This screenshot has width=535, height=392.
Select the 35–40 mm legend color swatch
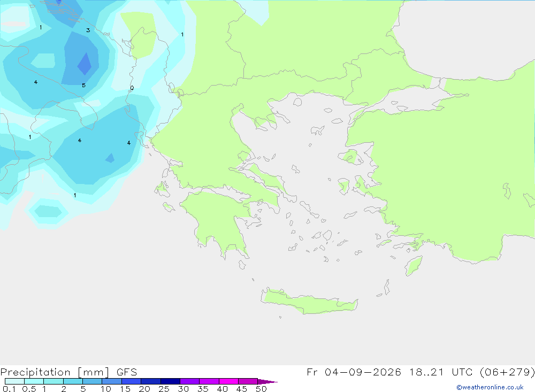tap(209, 381)
